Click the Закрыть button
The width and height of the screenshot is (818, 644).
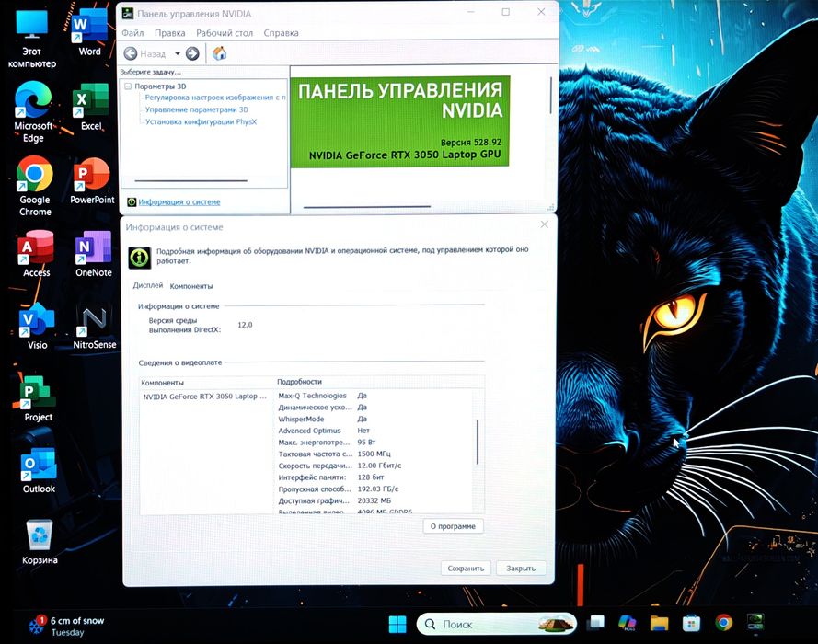pos(521,569)
